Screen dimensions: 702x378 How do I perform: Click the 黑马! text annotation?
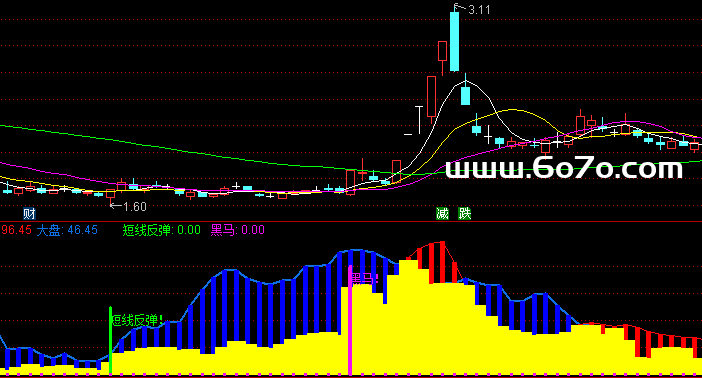coord(365,279)
